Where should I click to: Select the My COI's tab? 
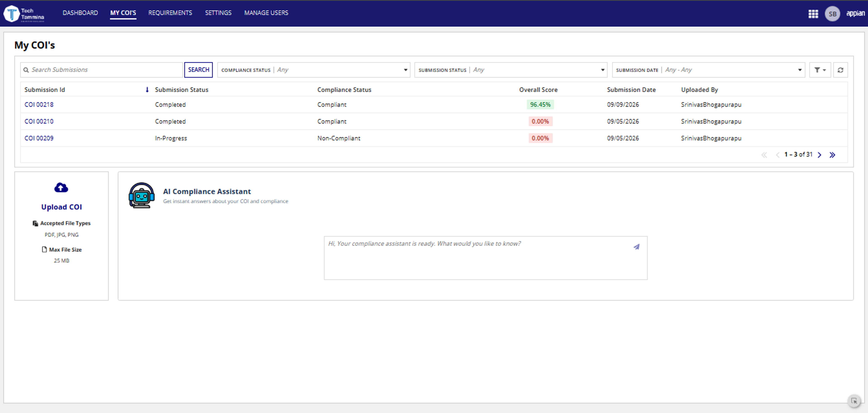pyautogui.click(x=123, y=13)
